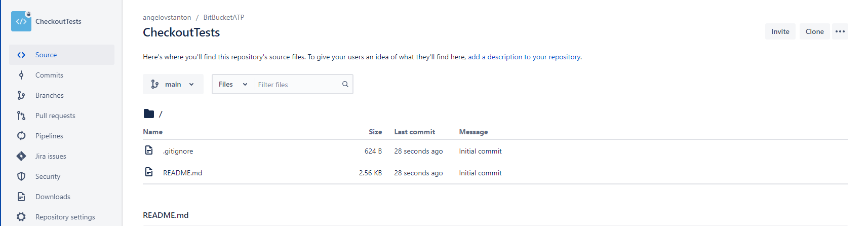Screen dimensions: 868x226
Task: Click the CheckoutTests sidebar repository name
Action: click(58, 21)
